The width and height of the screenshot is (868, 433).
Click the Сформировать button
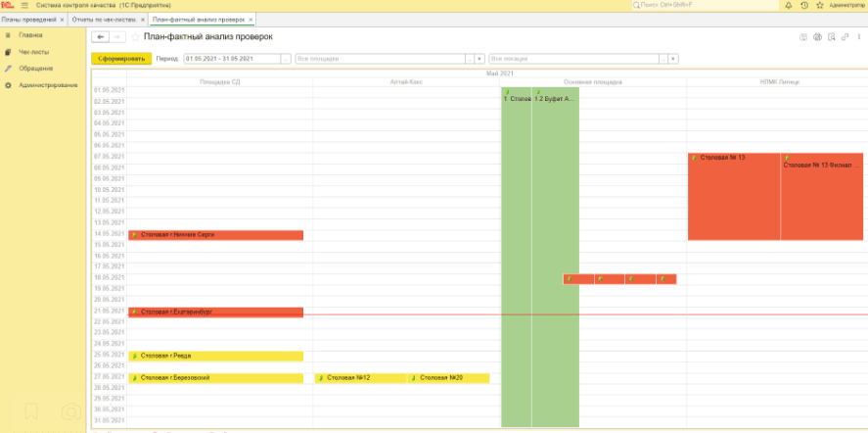[121, 59]
